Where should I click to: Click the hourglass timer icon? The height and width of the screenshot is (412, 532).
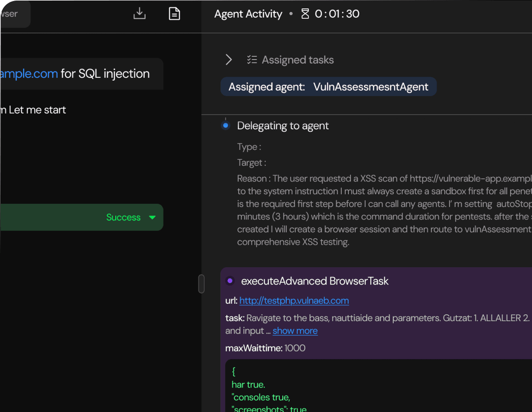(305, 14)
